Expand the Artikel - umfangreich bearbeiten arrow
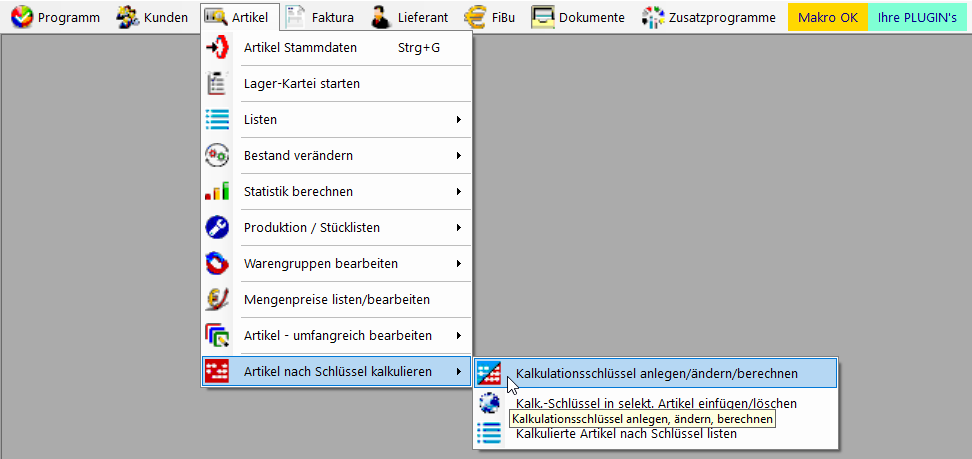Screen dimensions: 972x459 (459, 336)
